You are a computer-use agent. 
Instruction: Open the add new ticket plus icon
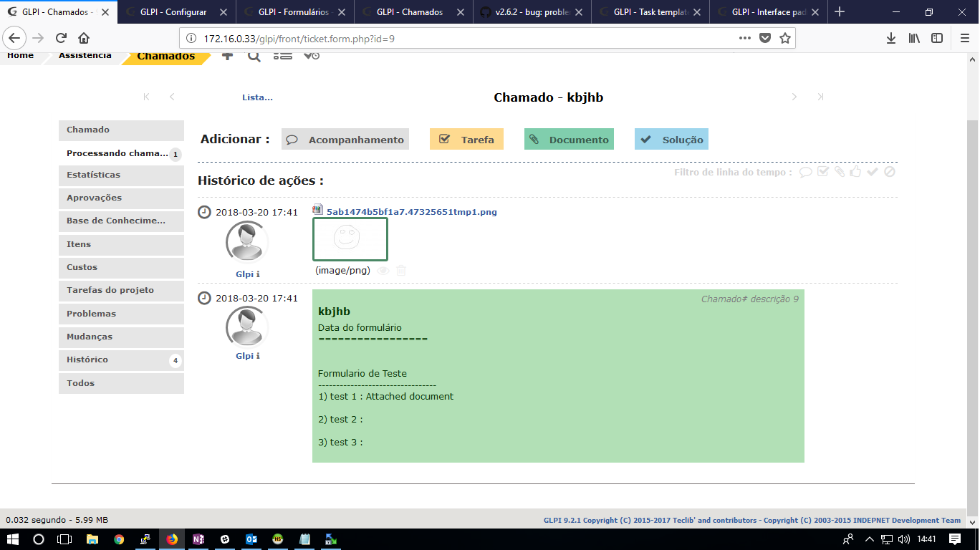tap(227, 54)
